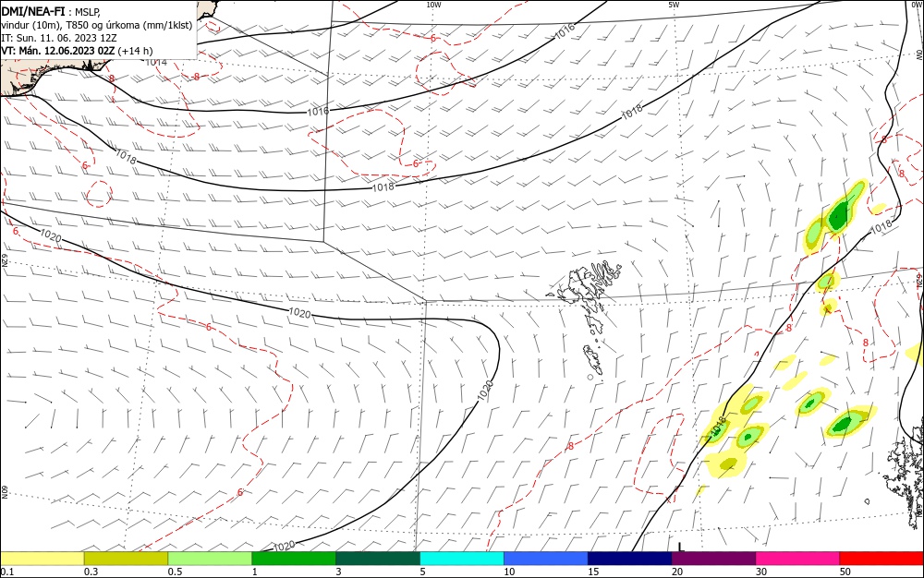Click the legend value 0.1
This screenshot has width=924, height=578.
pos(7,572)
